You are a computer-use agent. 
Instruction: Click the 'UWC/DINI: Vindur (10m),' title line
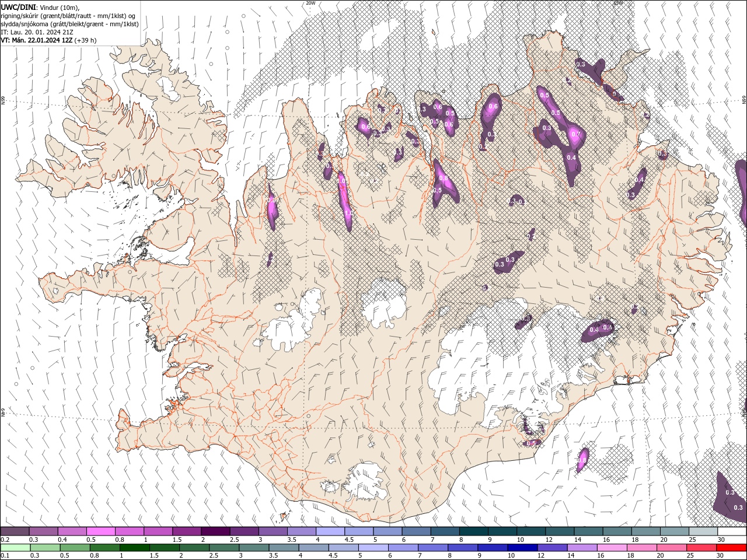point(40,7)
